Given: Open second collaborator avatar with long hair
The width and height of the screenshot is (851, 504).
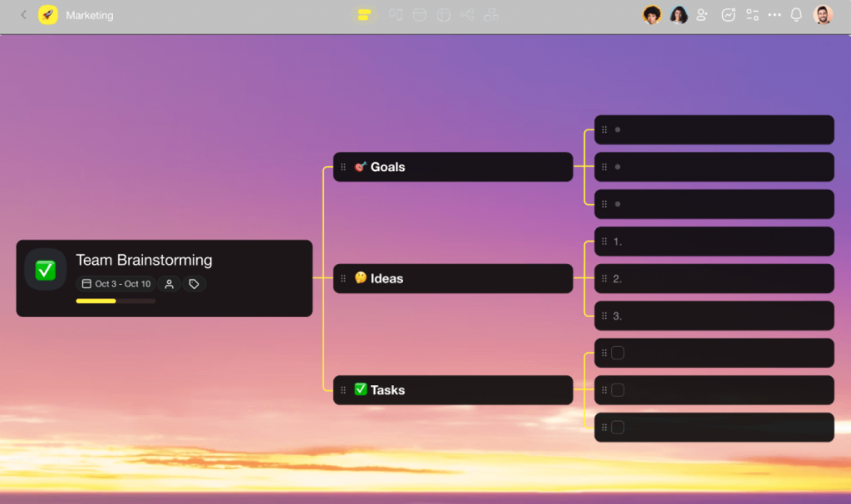Looking at the screenshot, I should 678,15.
